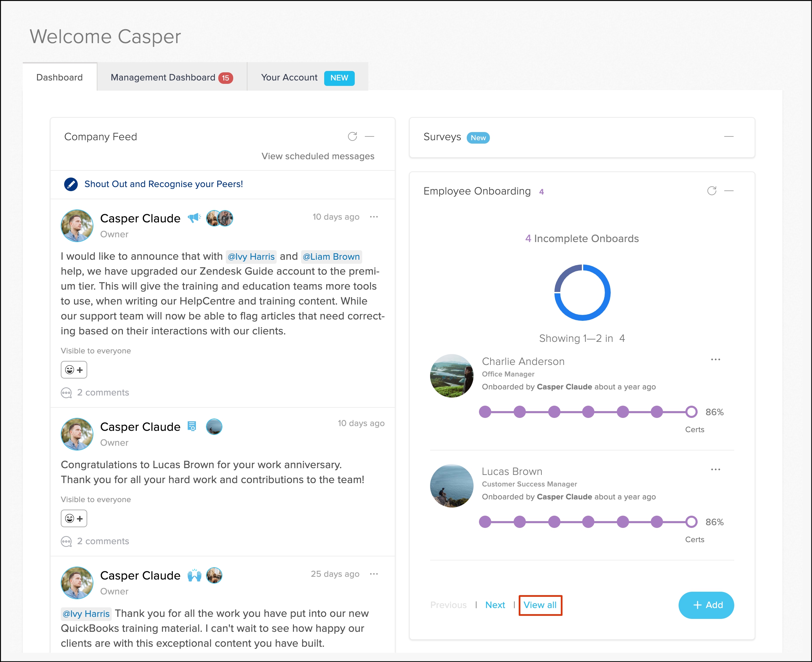This screenshot has width=812, height=662.
Task: Open comments icon on Zendesk announcement post
Action: pyautogui.click(x=66, y=393)
